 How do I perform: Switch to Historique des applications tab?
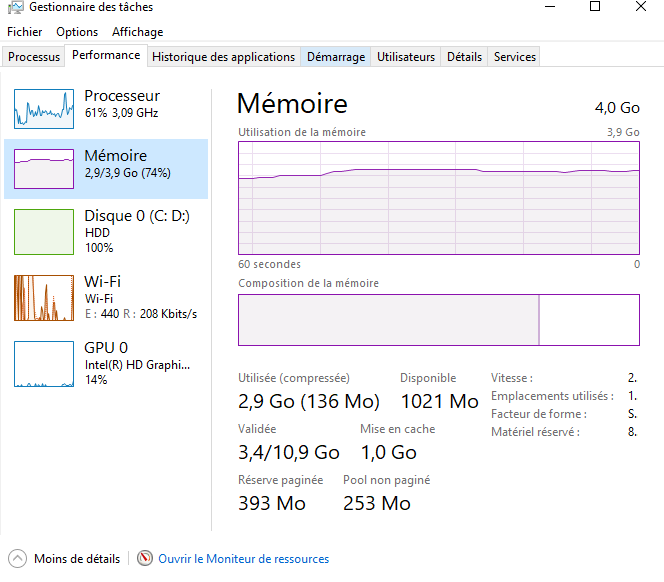(x=223, y=57)
